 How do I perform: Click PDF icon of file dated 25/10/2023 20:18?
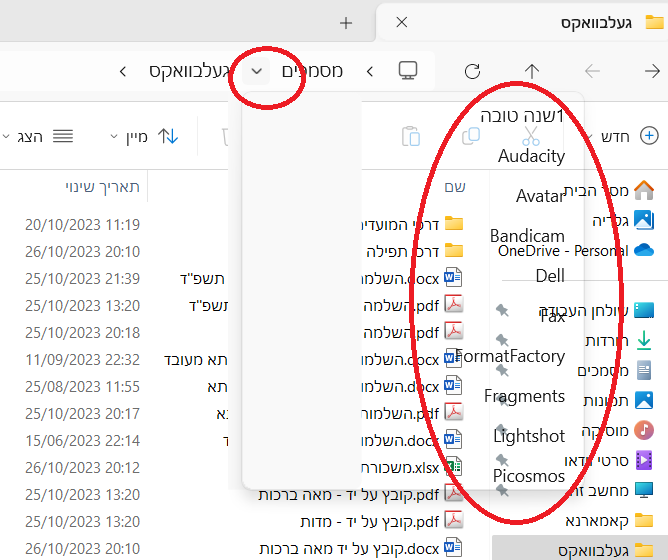pyautogui.click(x=454, y=332)
